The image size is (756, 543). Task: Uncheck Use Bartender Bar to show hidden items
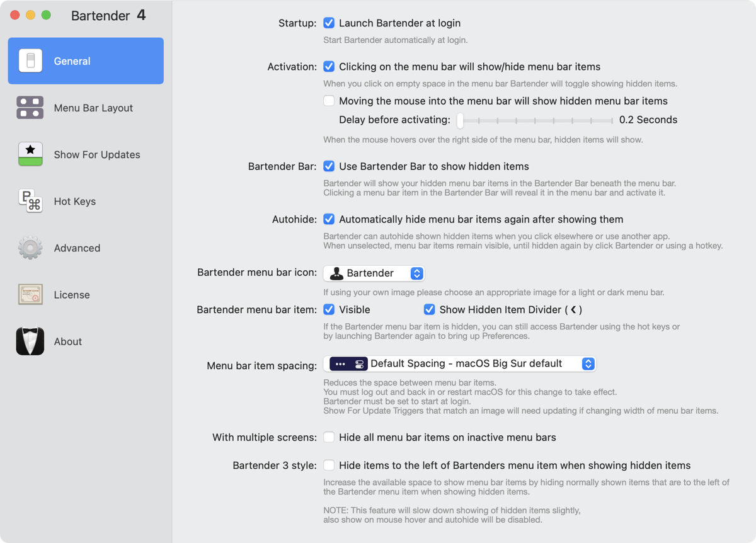coord(329,166)
